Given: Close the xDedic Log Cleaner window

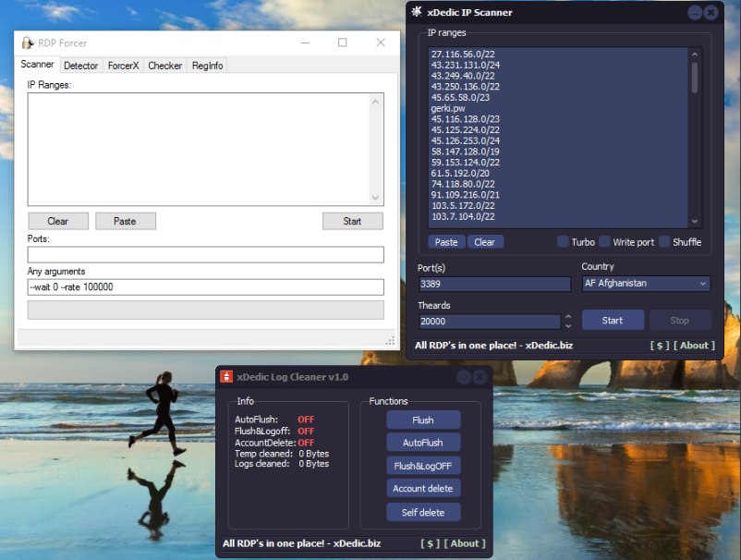Looking at the screenshot, I should 480,377.
